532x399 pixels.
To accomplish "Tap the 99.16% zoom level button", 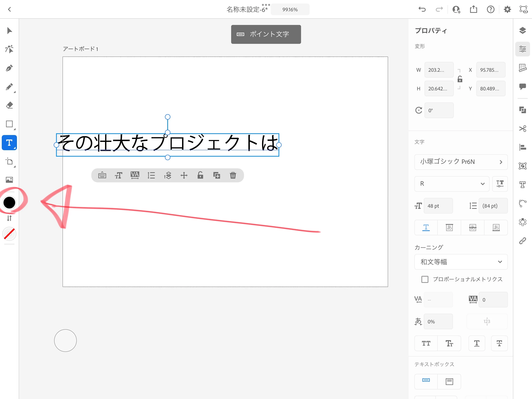I will 290,9.
